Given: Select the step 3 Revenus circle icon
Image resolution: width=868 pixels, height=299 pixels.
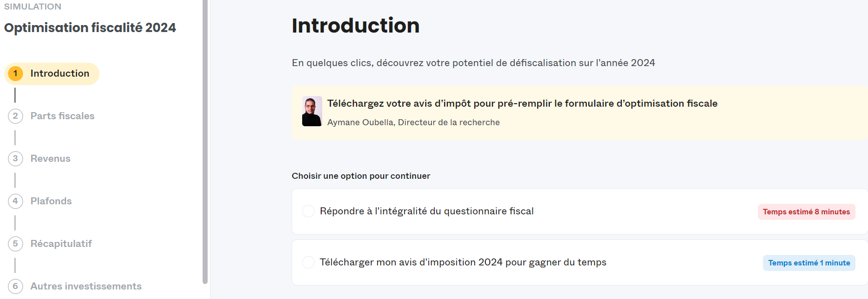Looking at the screenshot, I should pos(16,158).
